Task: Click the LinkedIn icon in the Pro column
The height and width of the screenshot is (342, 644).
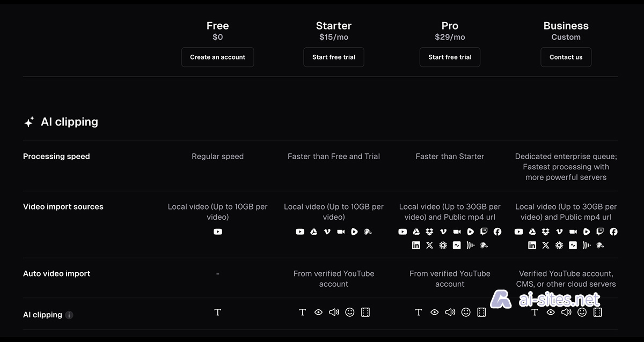Action: point(416,246)
